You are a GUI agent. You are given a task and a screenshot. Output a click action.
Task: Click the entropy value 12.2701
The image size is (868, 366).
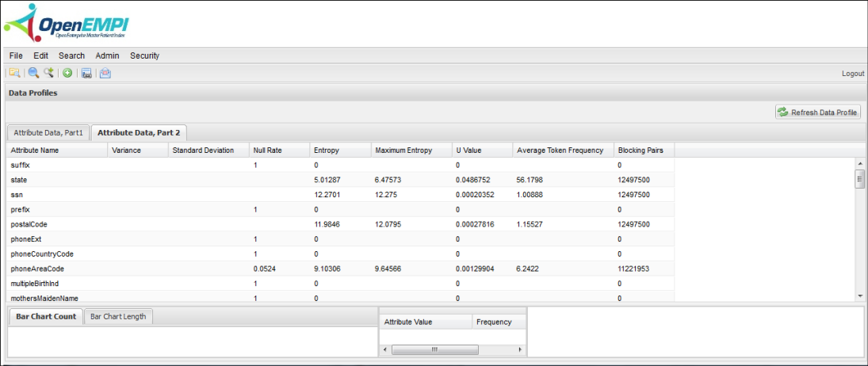pyautogui.click(x=327, y=195)
